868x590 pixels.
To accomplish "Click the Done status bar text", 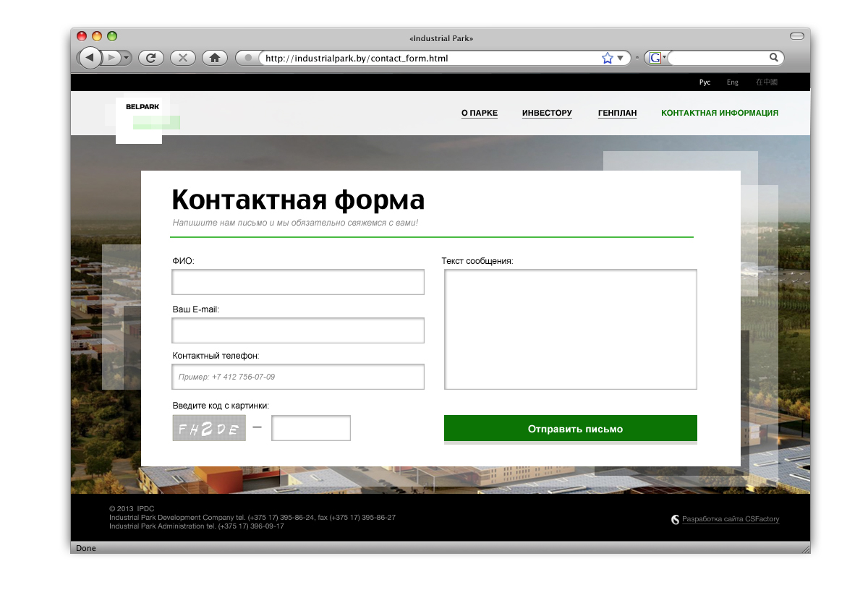I will click(x=85, y=548).
